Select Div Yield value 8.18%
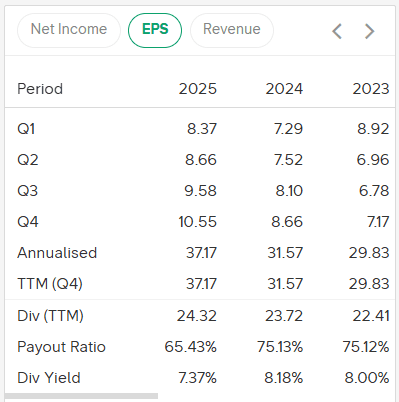This screenshot has width=399, height=402. pos(284,378)
